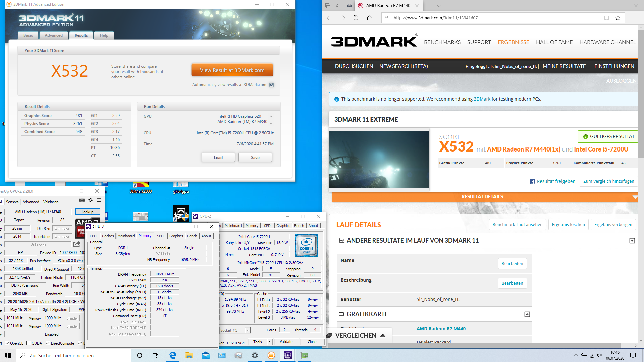Click the benchmark underwater thumbnail image
Image resolution: width=644 pixels, height=362 pixels.
[x=379, y=160]
